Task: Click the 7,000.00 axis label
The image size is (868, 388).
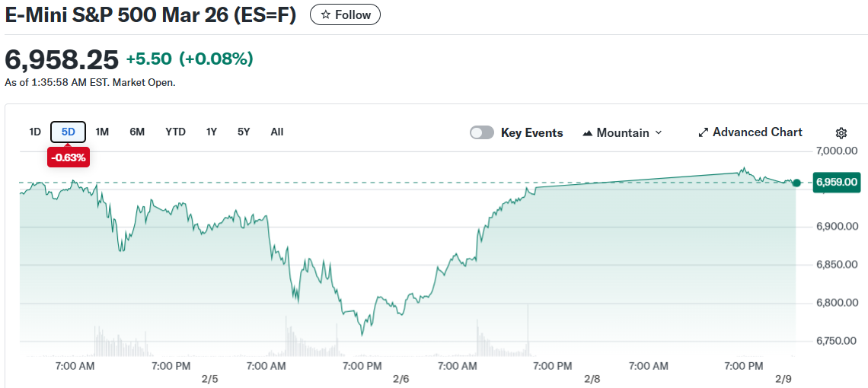Action: (x=837, y=151)
